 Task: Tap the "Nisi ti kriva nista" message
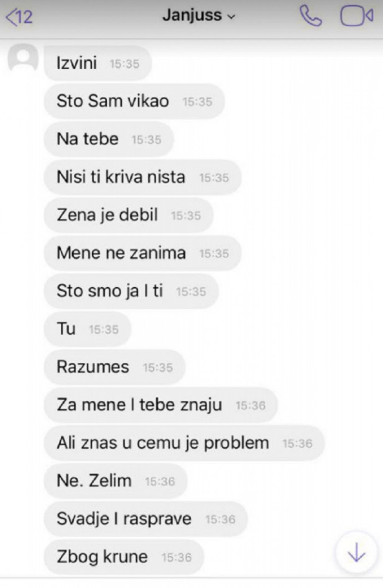(143, 177)
